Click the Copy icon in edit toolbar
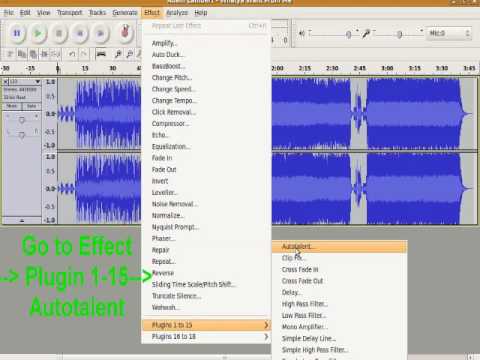The image size is (480, 360). [22, 54]
